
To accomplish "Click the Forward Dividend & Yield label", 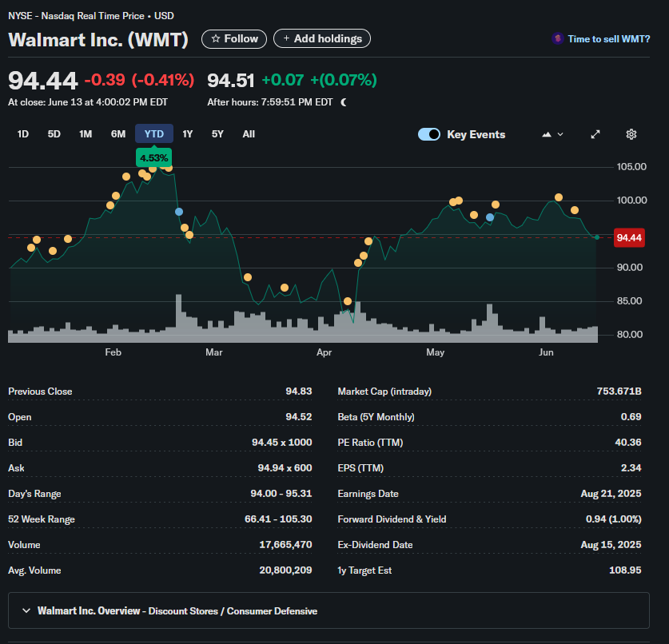I will pyautogui.click(x=392, y=519).
